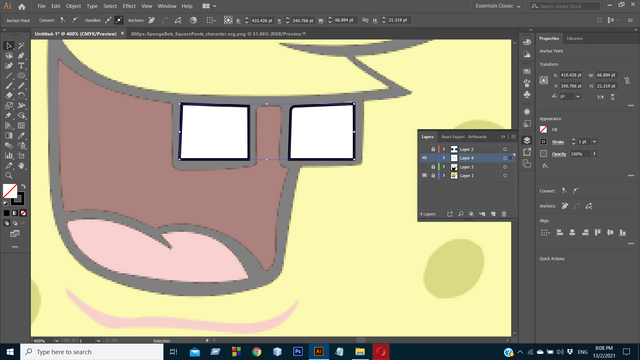
Task: Click the Opacity link in Appearance
Action: pos(559,154)
